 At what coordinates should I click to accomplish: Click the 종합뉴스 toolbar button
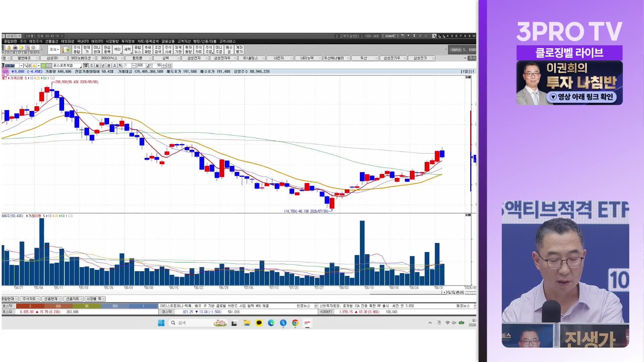click(138, 50)
